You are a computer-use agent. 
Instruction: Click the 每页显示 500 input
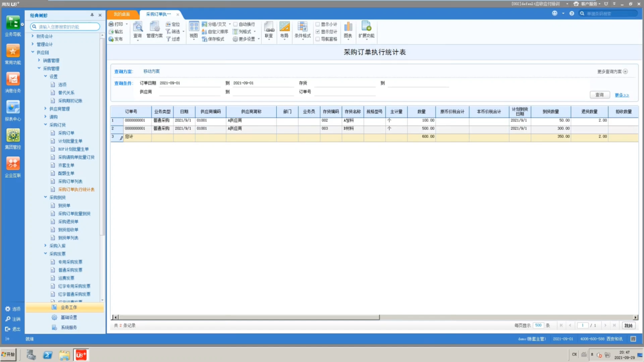pos(538,325)
